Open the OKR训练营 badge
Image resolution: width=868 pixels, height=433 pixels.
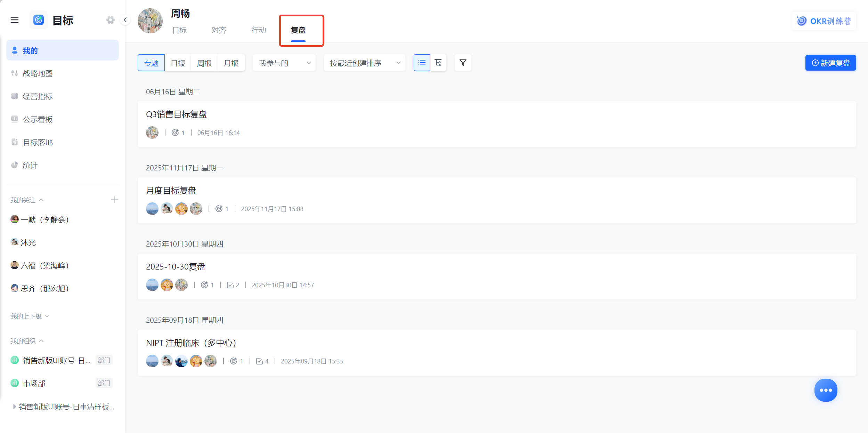[x=824, y=21]
